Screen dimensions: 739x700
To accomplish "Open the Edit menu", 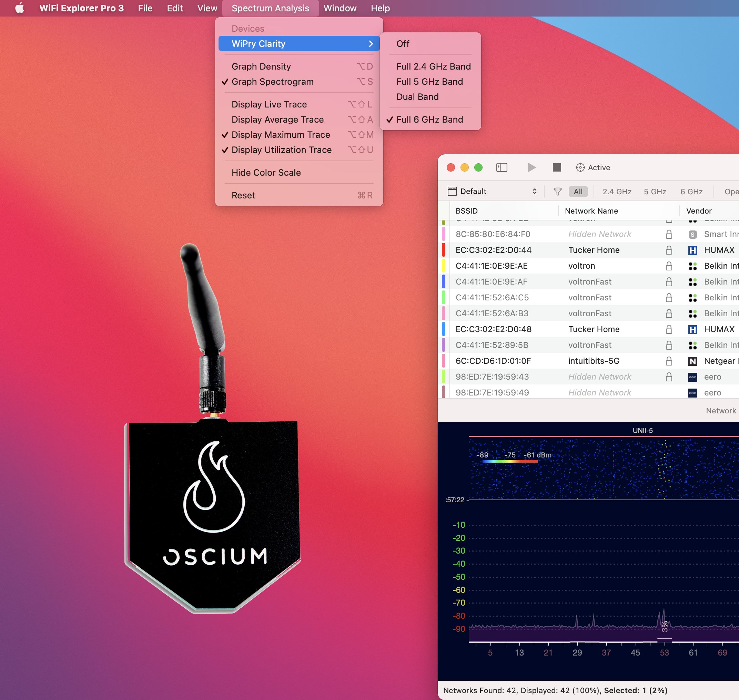I will tap(174, 8).
